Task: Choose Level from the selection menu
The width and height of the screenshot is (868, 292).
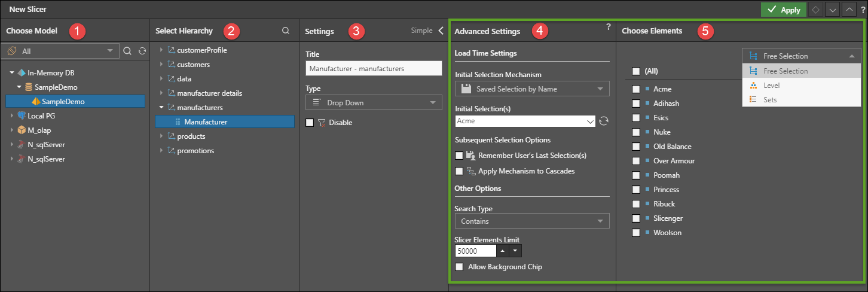Action: (x=771, y=86)
